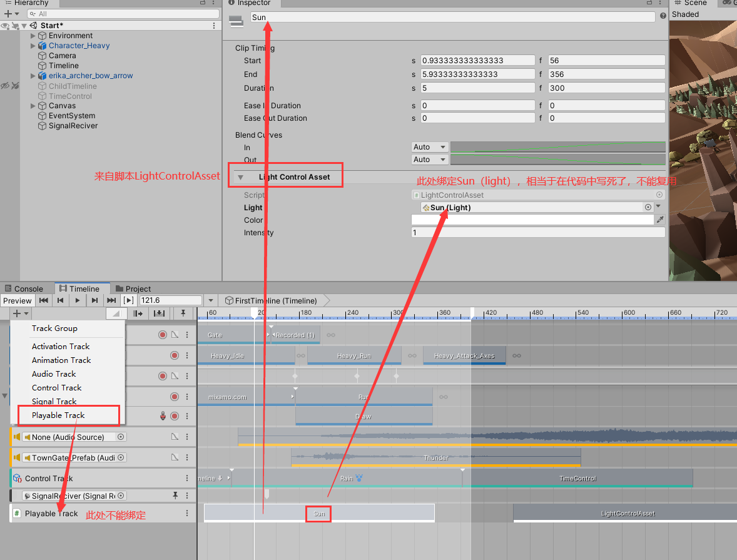Screen dimensions: 737x560
Task: Select Playable Track from the track type menu
Action: tap(57, 415)
